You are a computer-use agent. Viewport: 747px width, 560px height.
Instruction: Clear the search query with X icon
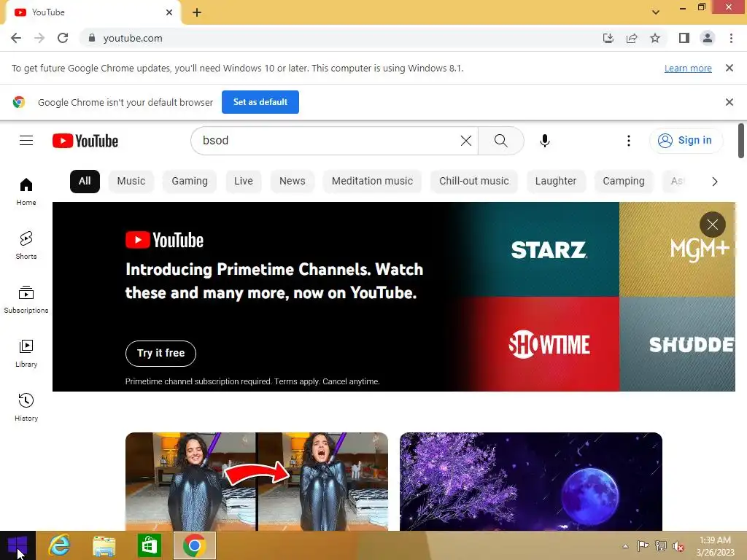pos(466,141)
